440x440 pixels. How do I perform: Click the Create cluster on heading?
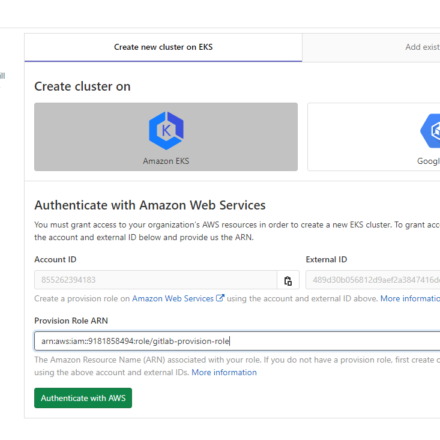point(82,86)
